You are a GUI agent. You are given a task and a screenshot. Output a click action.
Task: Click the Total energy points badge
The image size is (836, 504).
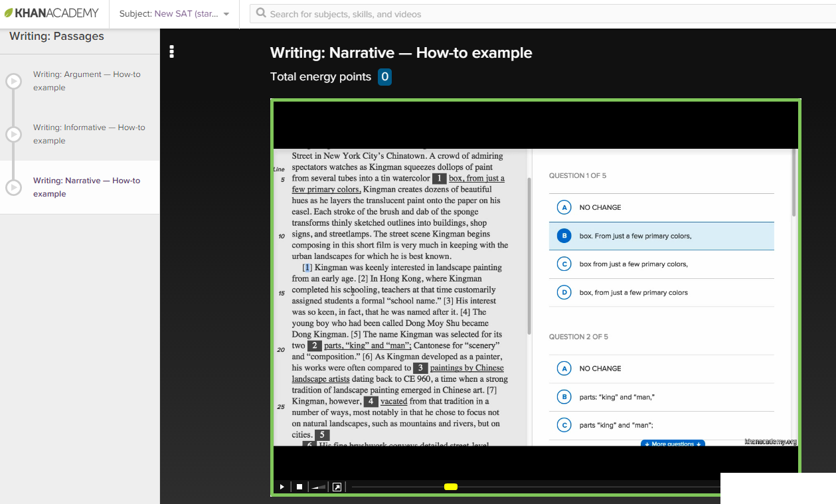coord(384,77)
